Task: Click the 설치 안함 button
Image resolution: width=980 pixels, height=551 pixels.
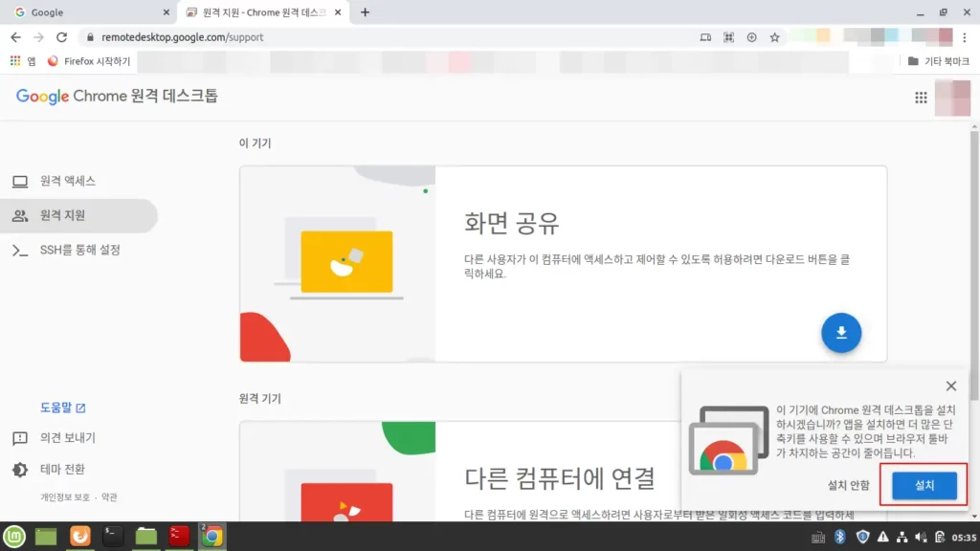Action: point(848,485)
